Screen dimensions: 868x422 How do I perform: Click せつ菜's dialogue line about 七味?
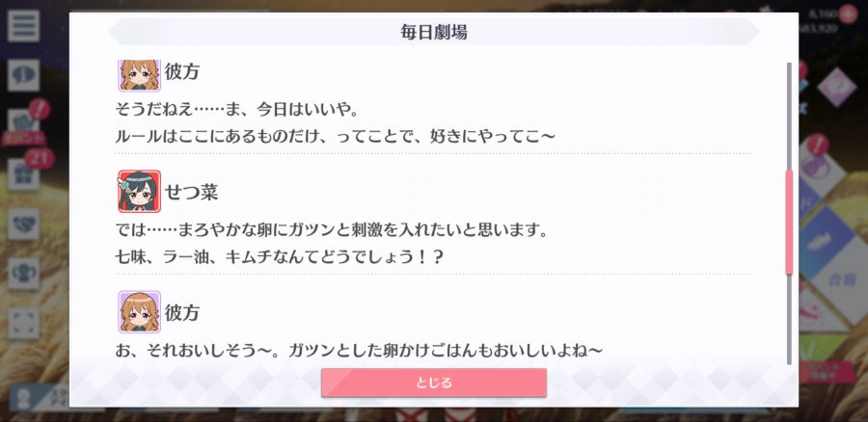click(x=280, y=257)
